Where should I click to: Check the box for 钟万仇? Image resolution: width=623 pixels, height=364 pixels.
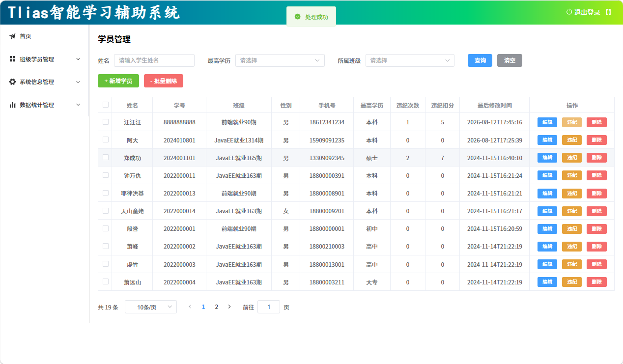[x=106, y=175]
